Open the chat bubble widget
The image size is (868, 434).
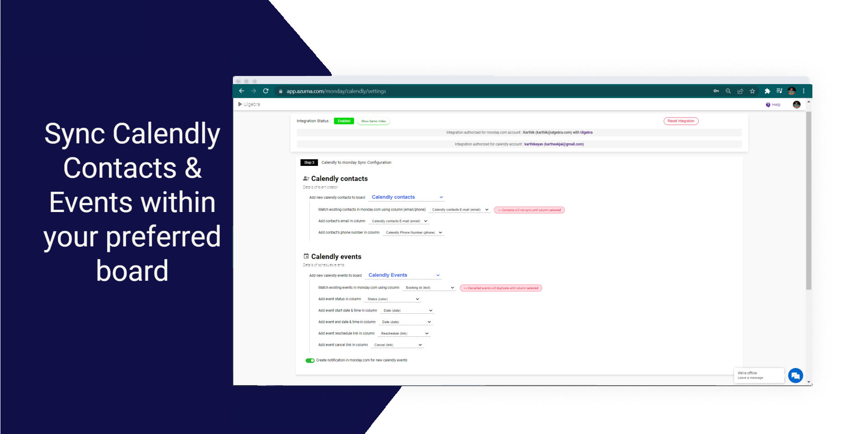[796, 376]
